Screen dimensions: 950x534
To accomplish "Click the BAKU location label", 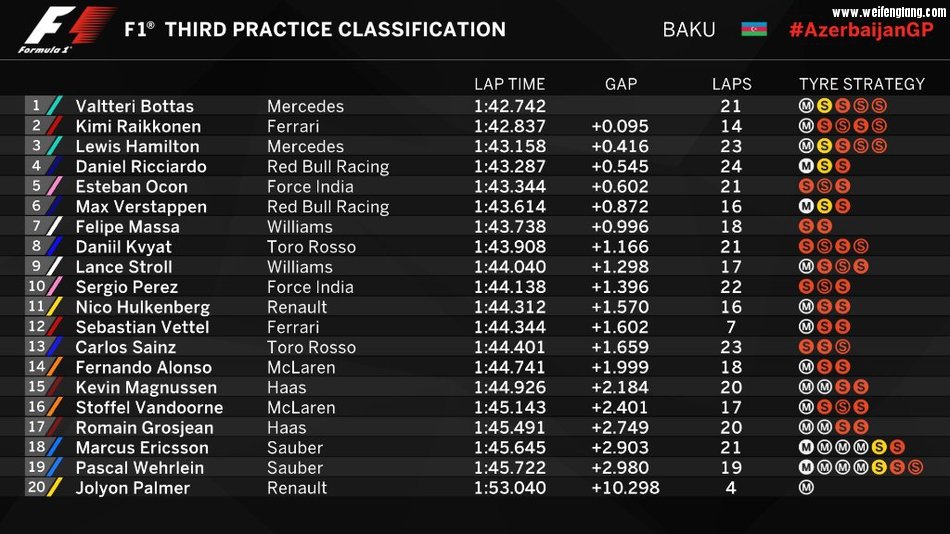I will coord(689,29).
